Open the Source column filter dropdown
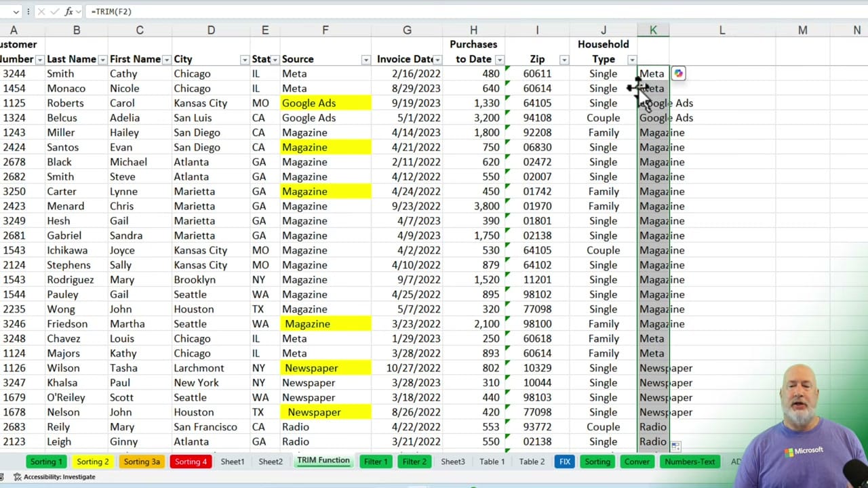 pyautogui.click(x=366, y=59)
